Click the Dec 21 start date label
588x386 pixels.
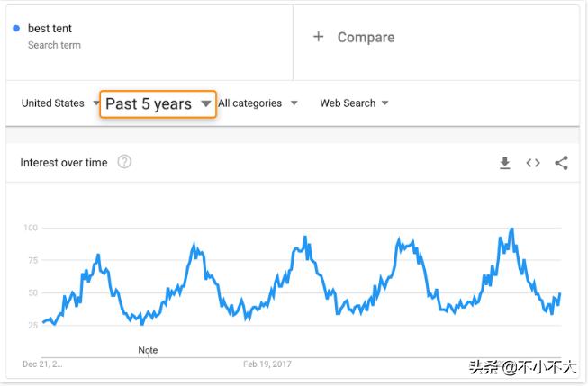(x=41, y=364)
